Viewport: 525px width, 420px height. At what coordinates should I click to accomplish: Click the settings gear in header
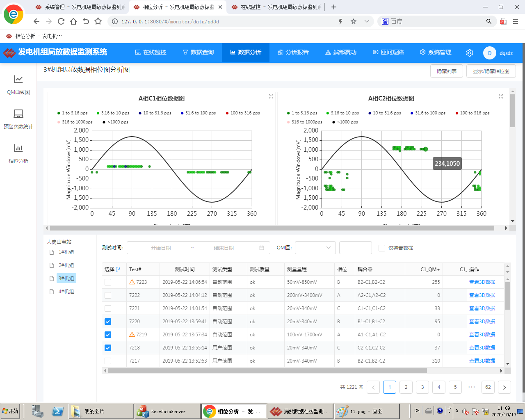[470, 53]
